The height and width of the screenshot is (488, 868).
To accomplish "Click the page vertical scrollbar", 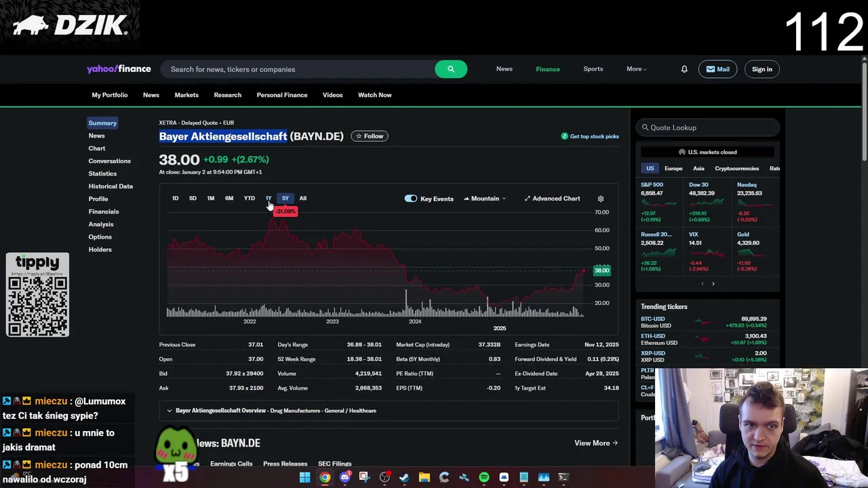I will (864, 112).
